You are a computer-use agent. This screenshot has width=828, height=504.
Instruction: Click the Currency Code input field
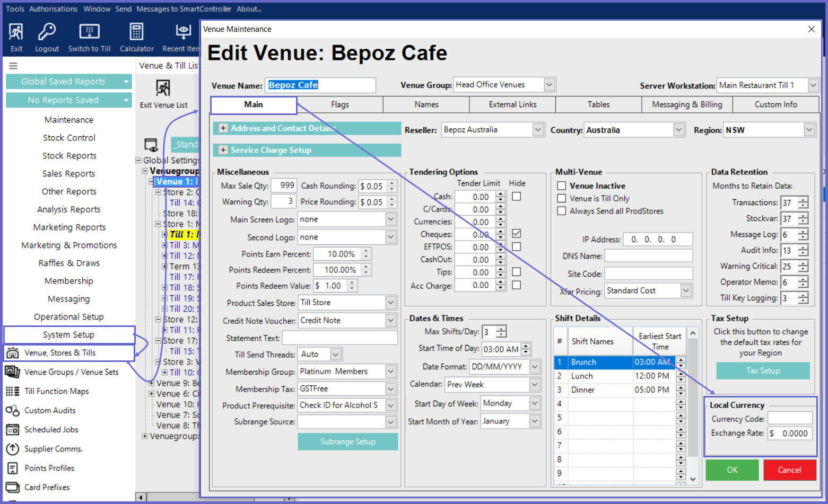[789, 419]
